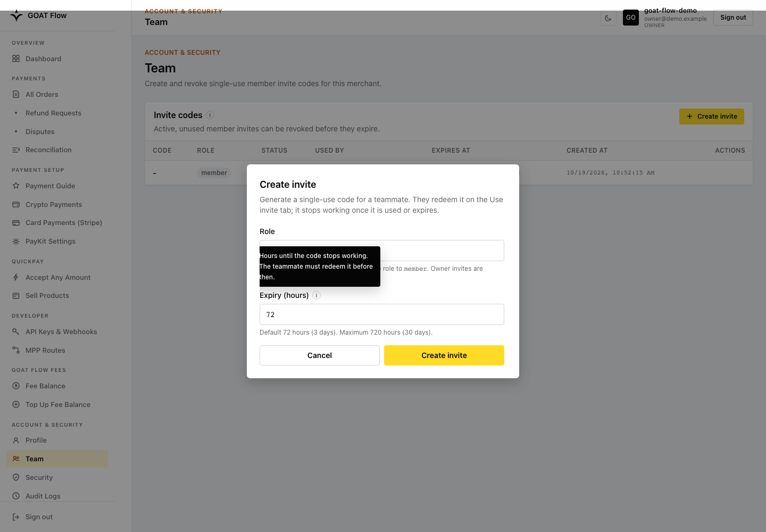
Task: Click the Profile person icon
Action: coord(16,440)
